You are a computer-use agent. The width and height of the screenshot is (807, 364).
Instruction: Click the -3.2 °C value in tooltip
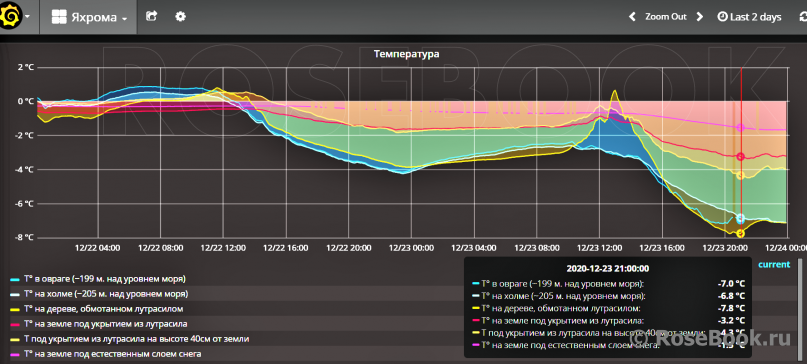(x=731, y=320)
